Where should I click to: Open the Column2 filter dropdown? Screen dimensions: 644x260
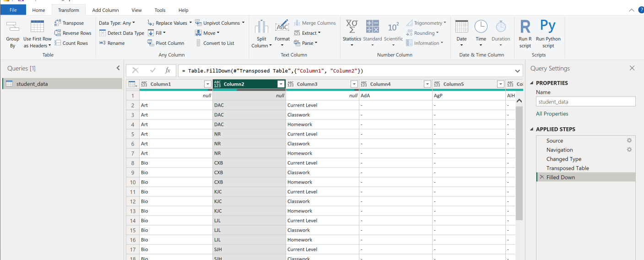pos(281,84)
